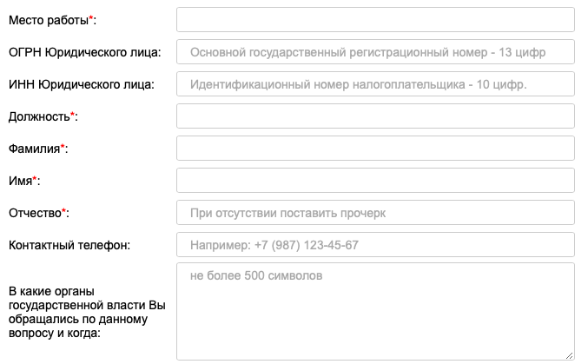Focus the ОГРН Юридического лица field
The height and width of the screenshot is (364, 588).
(375, 52)
